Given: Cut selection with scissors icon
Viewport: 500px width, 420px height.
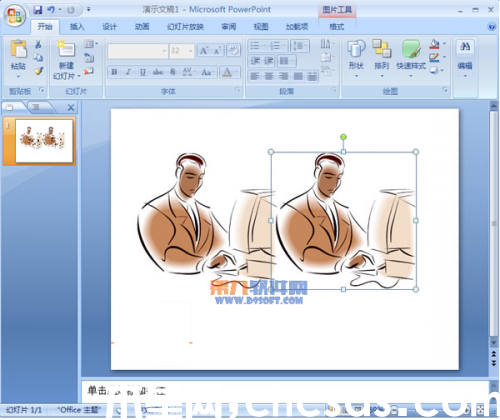Looking at the screenshot, I should click(x=38, y=44).
